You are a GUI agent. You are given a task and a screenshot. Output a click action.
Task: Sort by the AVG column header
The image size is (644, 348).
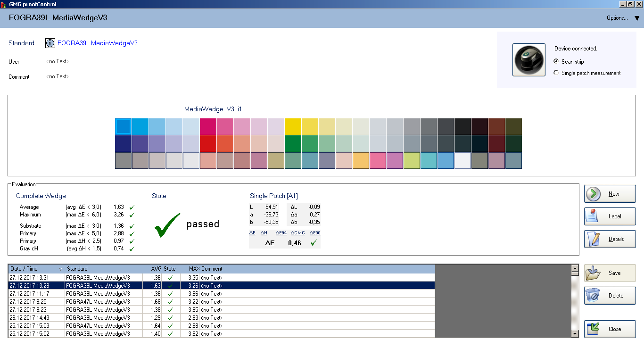[152, 269]
